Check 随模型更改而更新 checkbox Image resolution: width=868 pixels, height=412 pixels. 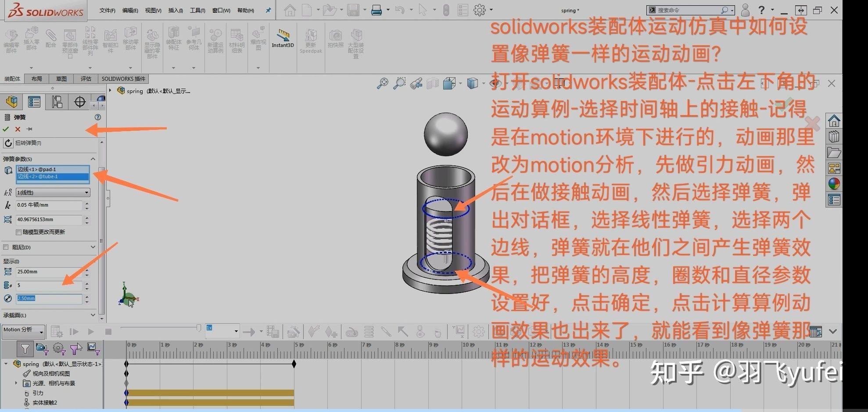(18, 232)
